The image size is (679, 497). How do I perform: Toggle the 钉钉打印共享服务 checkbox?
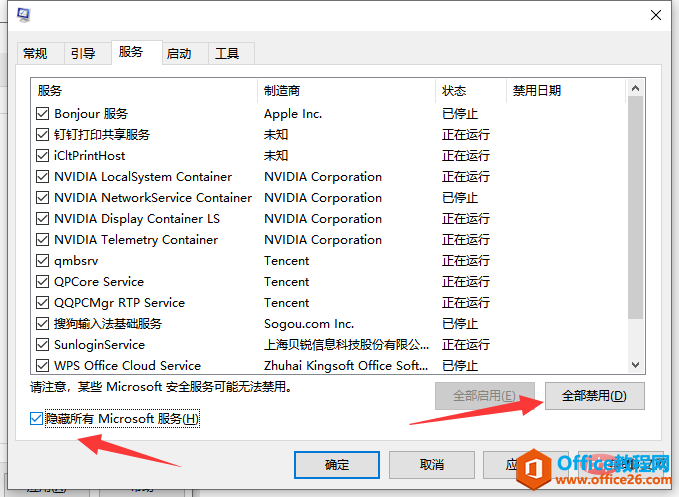pyautogui.click(x=42, y=135)
